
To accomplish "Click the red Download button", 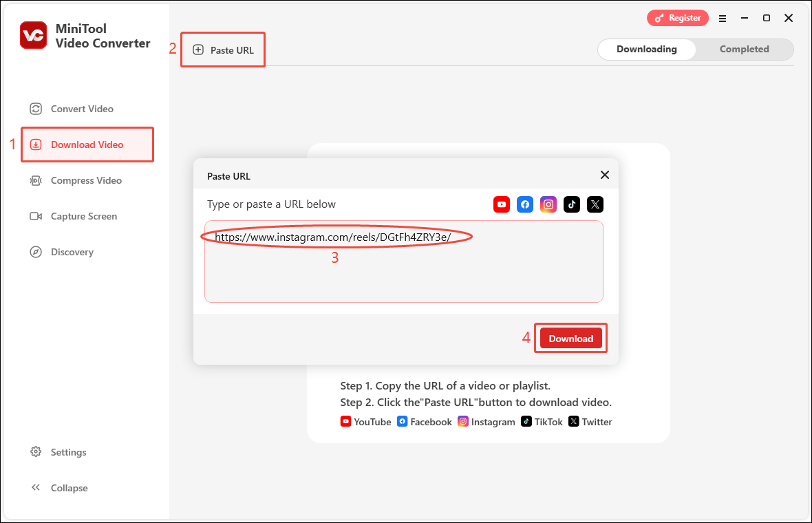I will 570,338.
